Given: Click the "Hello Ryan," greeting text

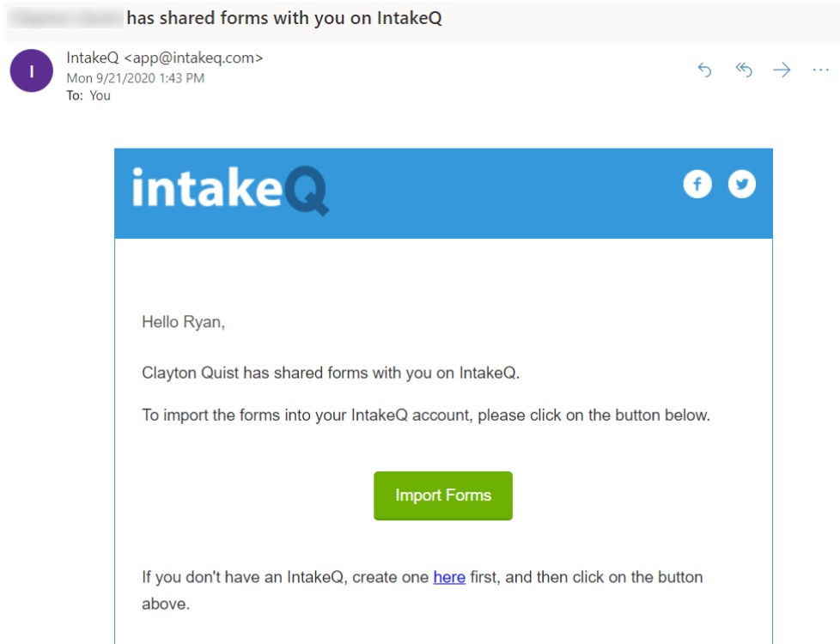Looking at the screenshot, I should (183, 322).
